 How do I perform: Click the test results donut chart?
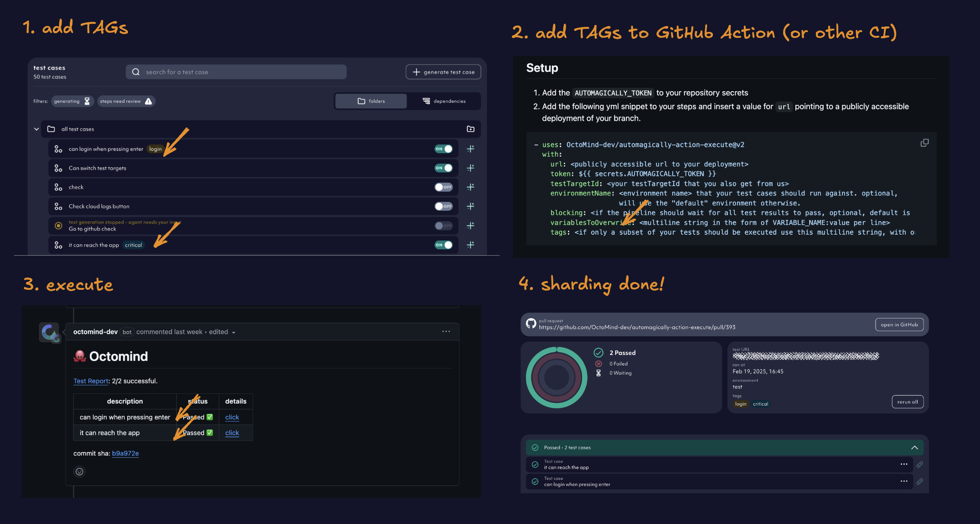pyautogui.click(x=557, y=377)
